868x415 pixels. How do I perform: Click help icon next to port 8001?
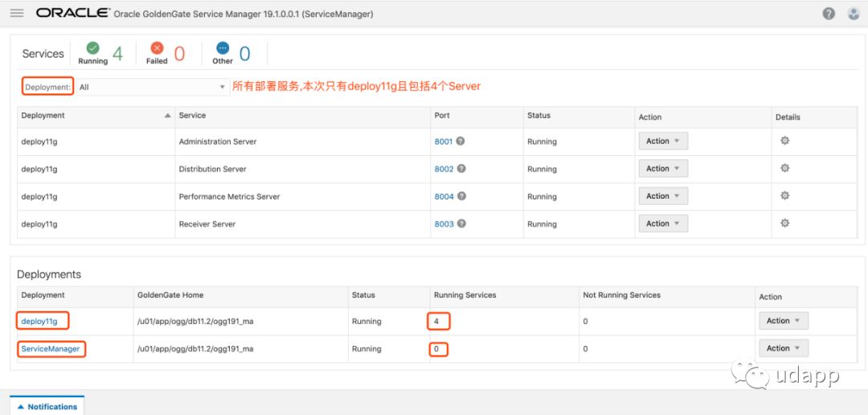pos(461,141)
